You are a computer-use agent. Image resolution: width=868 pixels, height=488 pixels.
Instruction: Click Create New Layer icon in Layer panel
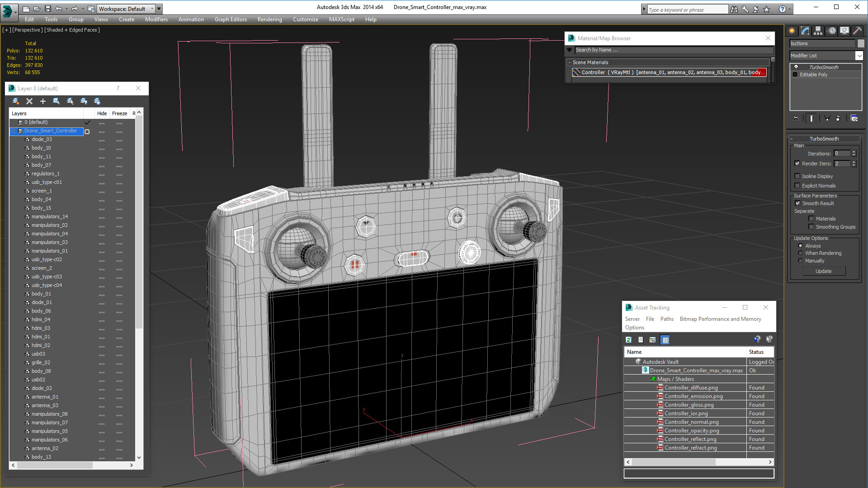pyautogui.click(x=16, y=101)
